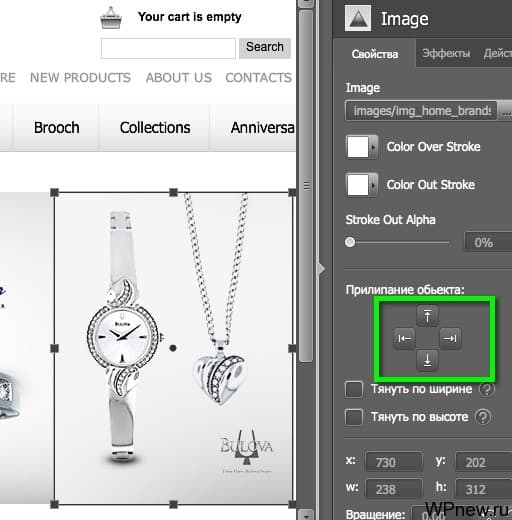Open NEW PRODUCTS menu item
Viewport: 512px width, 520px height.
(80, 78)
